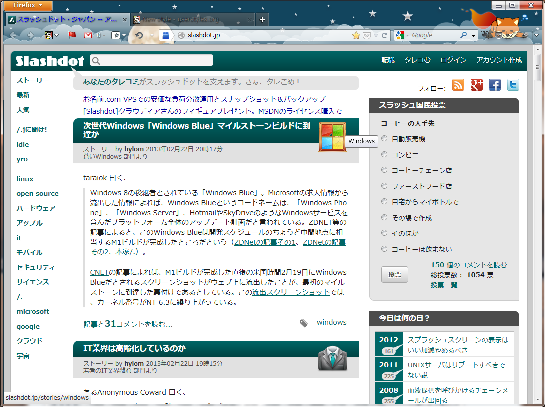This screenshot has height=407, width=545.
Task: Click the magnifier icon in Slashdot search box
Action: [96, 61]
